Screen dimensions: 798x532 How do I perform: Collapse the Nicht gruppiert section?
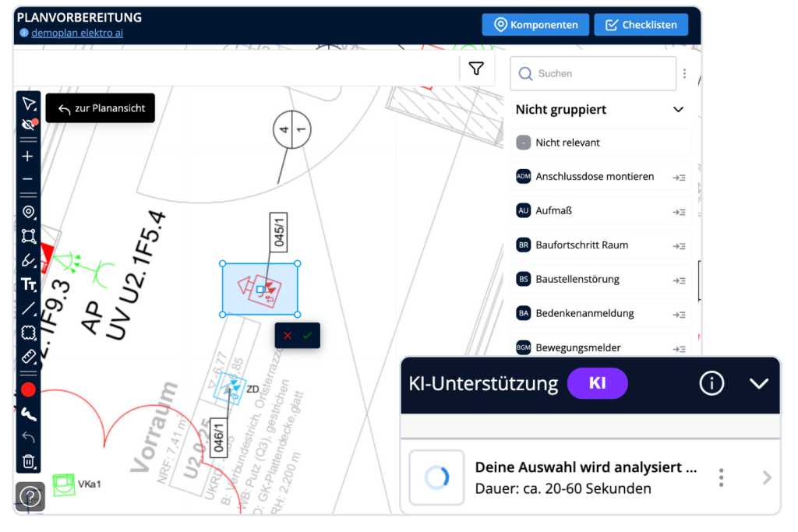click(x=678, y=110)
